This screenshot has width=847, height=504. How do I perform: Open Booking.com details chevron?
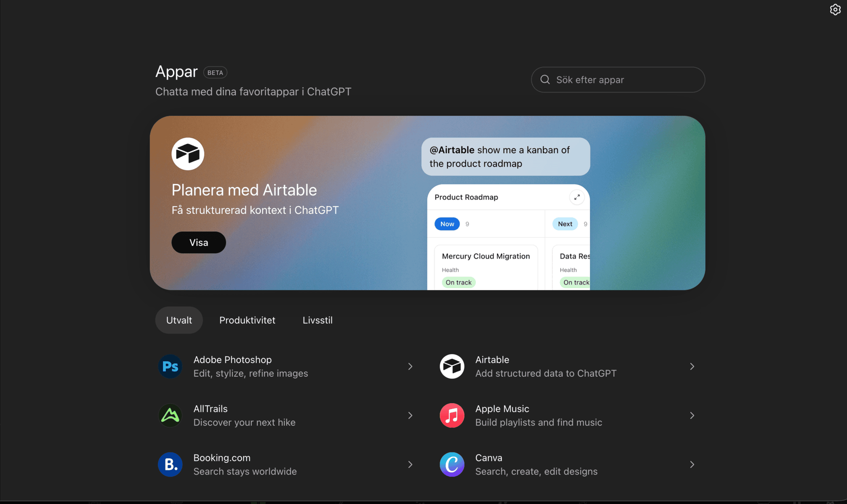click(410, 465)
